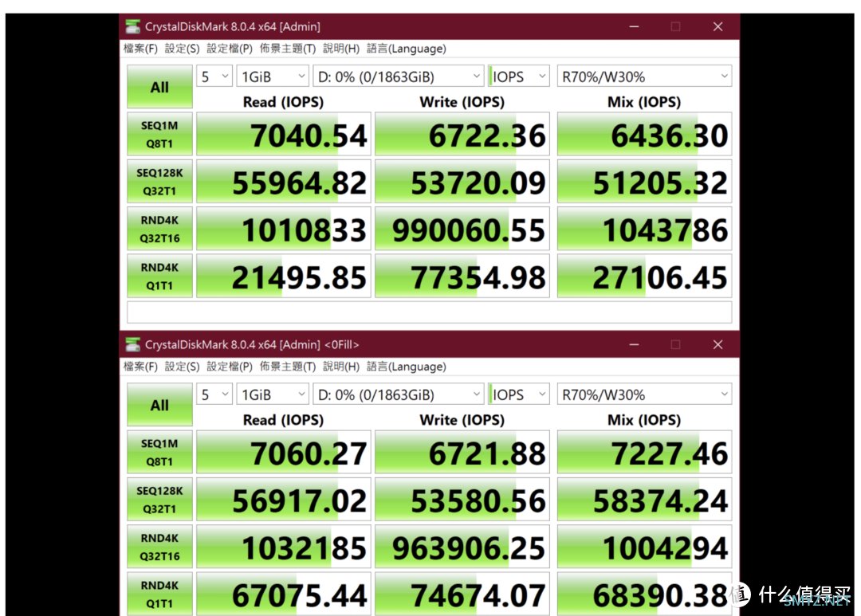Start SEQ1M Q8T1 test in top window
Screen dimensions: 861x616
(x=159, y=134)
